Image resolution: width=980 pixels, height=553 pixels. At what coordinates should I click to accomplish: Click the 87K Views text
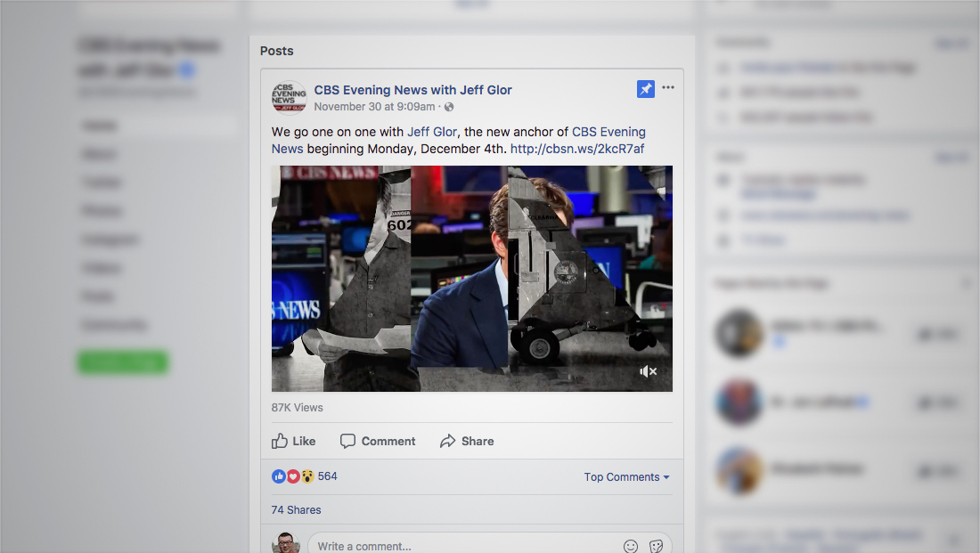point(297,408)
